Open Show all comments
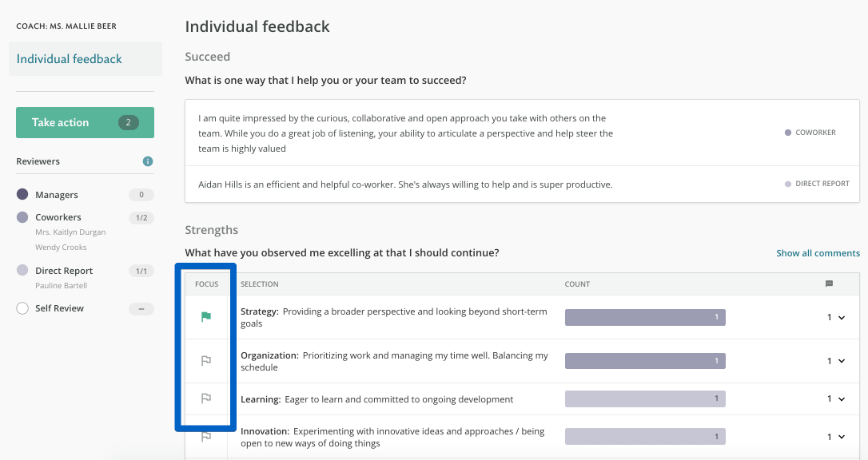 pyautogui.click(x=818, y=252)
